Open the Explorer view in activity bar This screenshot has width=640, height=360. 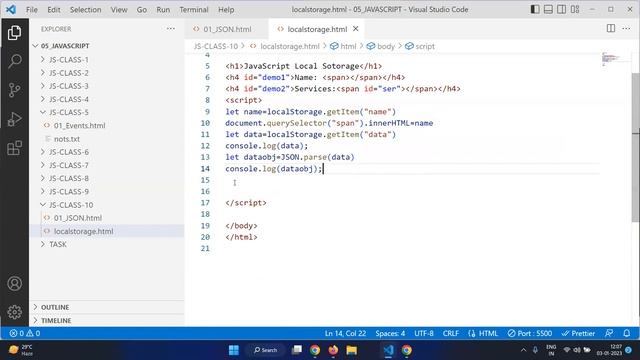click(14, 33)
